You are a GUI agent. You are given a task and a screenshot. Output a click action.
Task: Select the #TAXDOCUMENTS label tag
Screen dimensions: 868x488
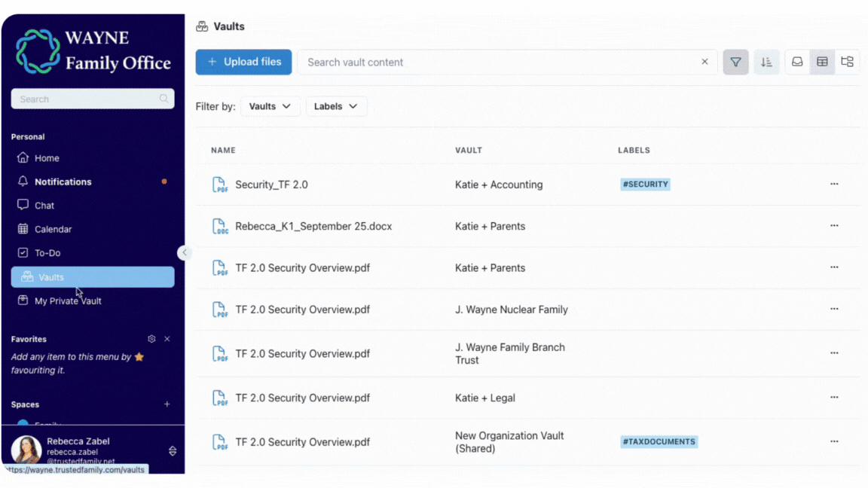[659, 442]
